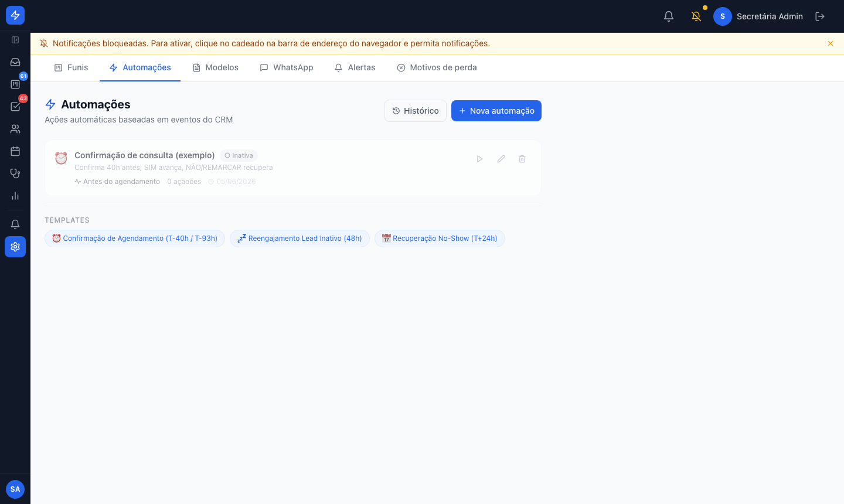Click the Ações automáticas baseadas em eventos subtitle
This screenshot has width=844, height=504.
139,120
